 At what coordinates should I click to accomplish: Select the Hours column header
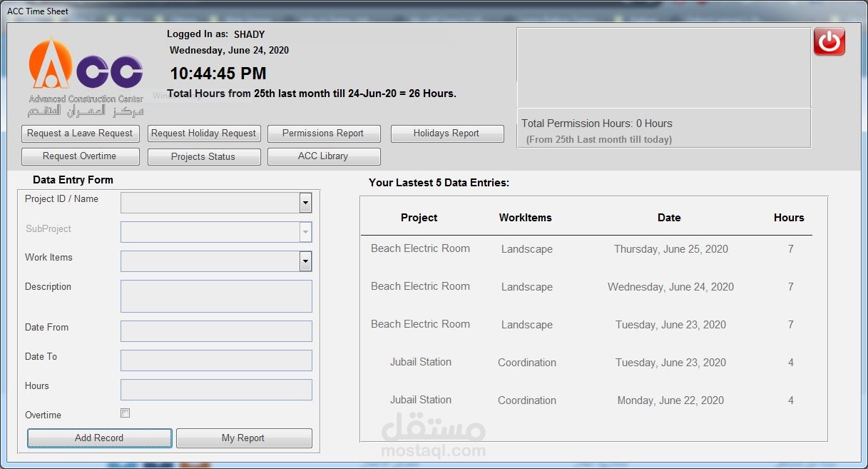[789, 218]
